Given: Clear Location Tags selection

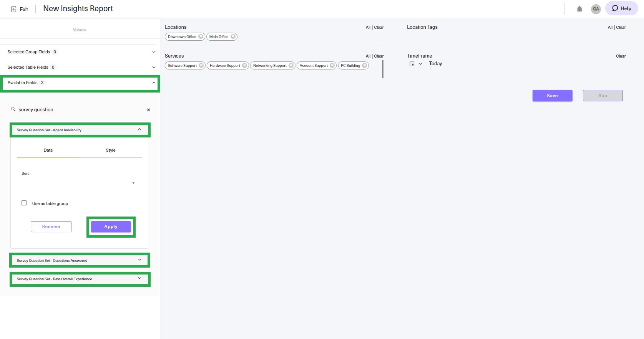Looking at the screenshot, I should [621, 27].
